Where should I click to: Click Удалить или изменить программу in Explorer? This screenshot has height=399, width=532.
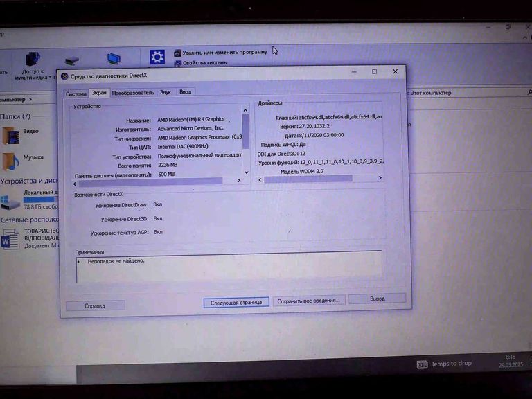click(x=221, y=53)
